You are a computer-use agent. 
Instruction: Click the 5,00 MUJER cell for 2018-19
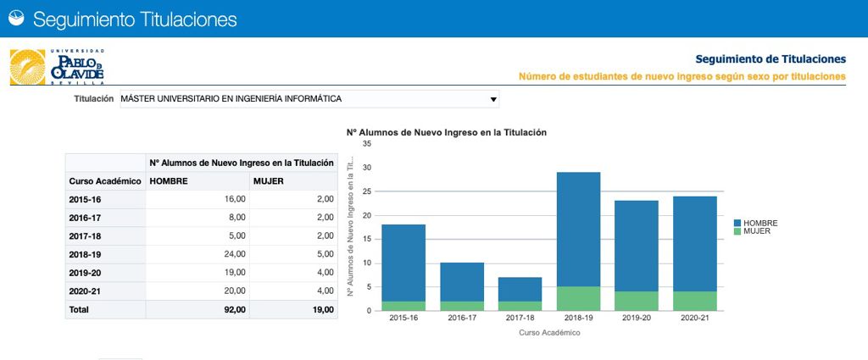293,254
